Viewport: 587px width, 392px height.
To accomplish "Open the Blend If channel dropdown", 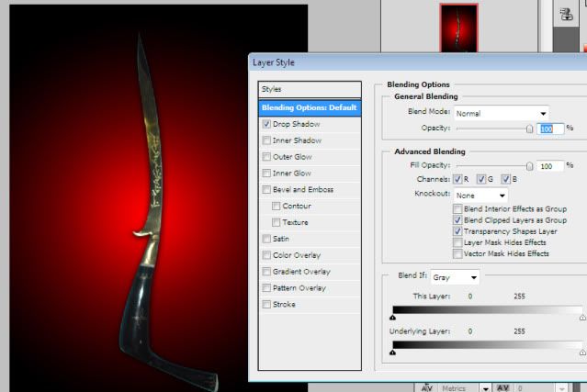I will [x=455, y=277].
